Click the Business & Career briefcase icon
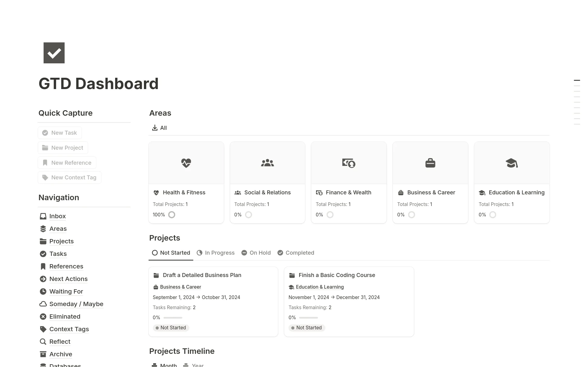 click(x=430, y=163)
